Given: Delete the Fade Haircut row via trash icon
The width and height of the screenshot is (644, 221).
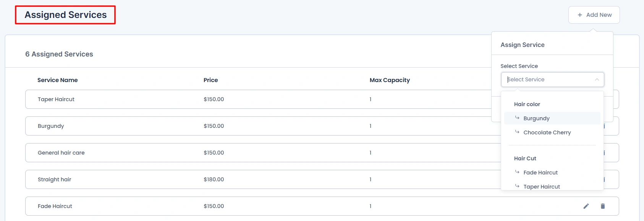Looking at the screenshot, I should pos(603,206).
